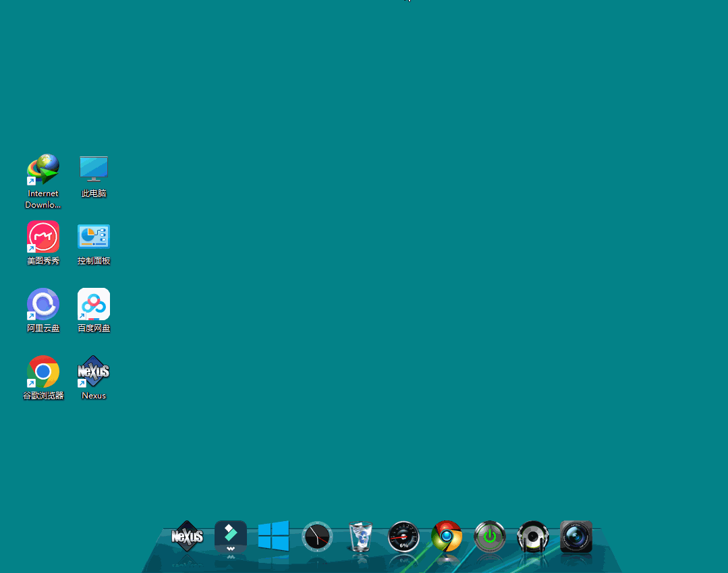
Task: Launch Chrome from the dock
Action: pos(447,536)
